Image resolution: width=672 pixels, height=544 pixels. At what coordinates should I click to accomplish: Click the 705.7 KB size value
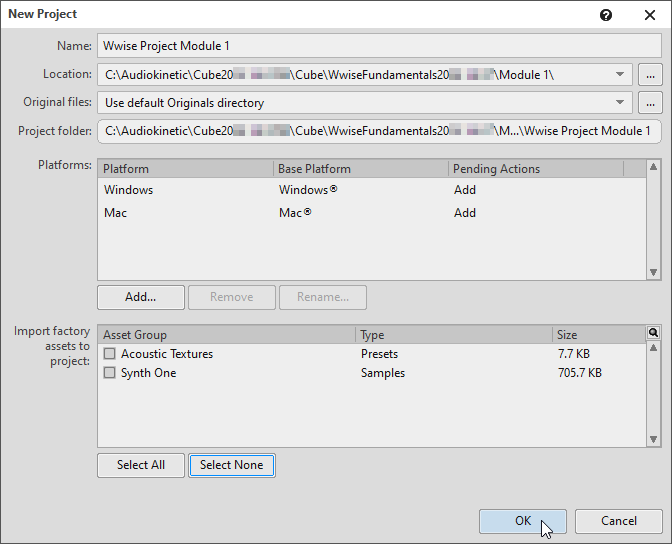point(579,373)
